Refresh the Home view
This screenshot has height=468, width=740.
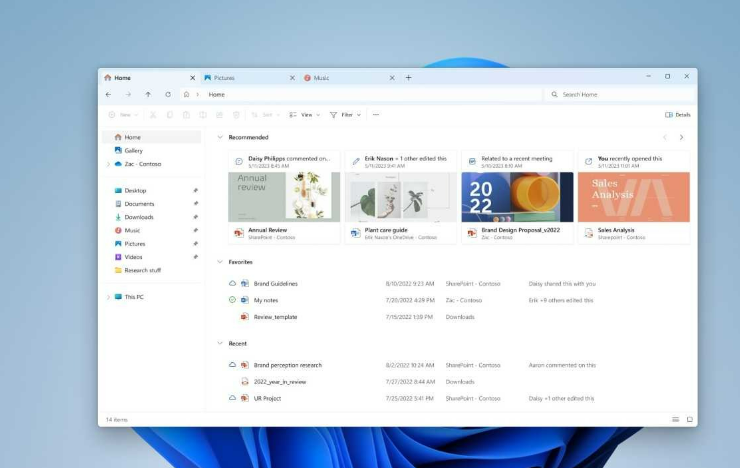[168, 94]
